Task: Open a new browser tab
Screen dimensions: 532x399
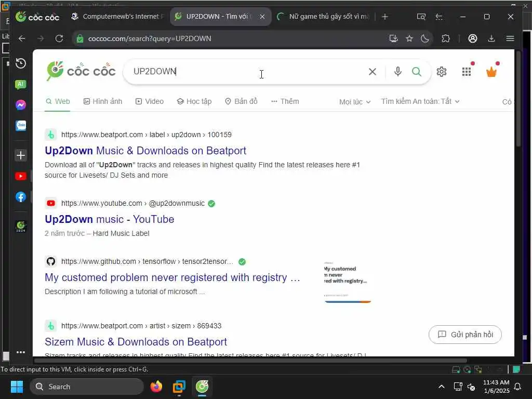Action: [385, 17]
